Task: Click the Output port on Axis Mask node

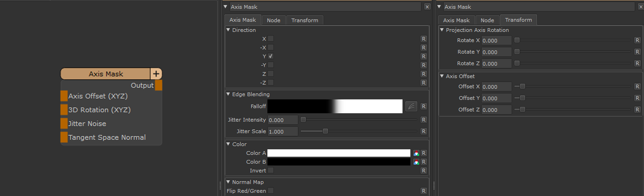Action: (x=159, y=86)
